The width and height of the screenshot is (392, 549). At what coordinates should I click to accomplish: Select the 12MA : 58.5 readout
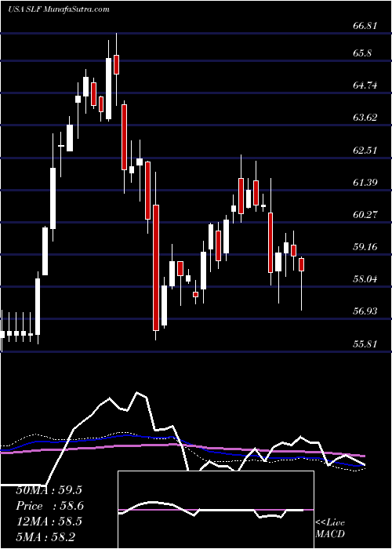pos(49,522)
